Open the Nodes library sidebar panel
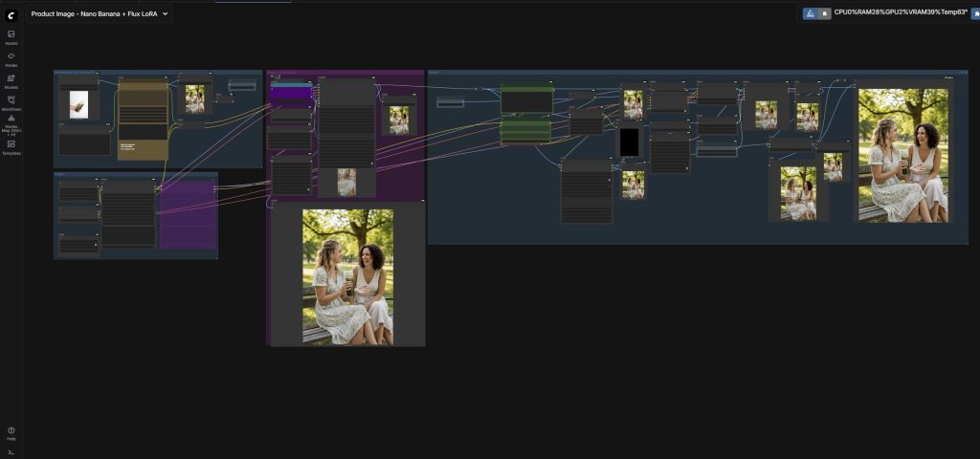Screen dimensions: 980x459 11,59
